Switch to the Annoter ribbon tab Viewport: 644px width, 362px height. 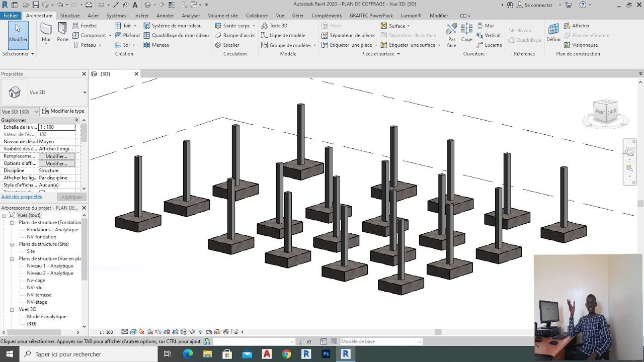click(165, 16)
